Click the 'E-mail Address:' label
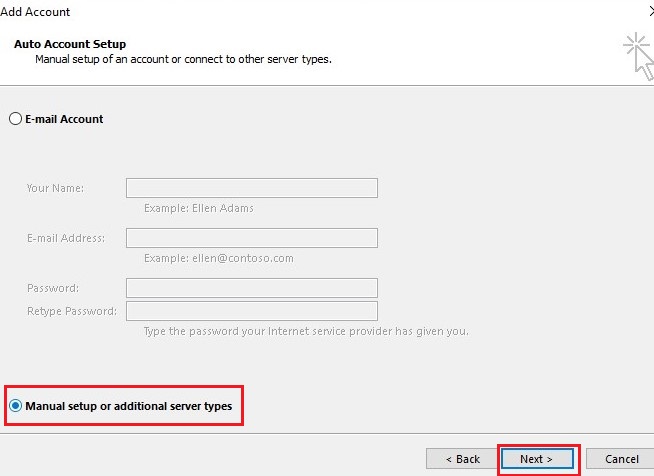Viewport: 654px width, 476px height. (66, 238)
